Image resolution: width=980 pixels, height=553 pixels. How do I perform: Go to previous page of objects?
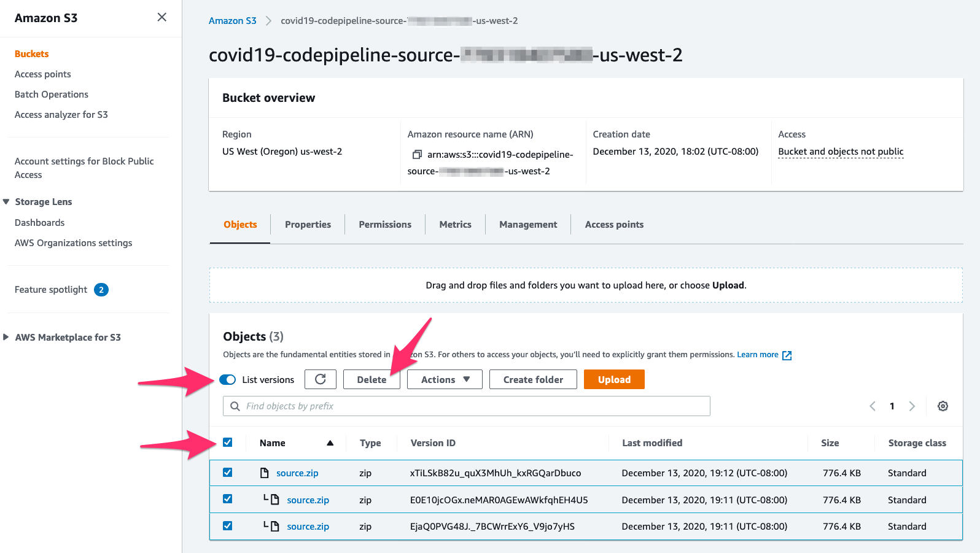point(873,406)
